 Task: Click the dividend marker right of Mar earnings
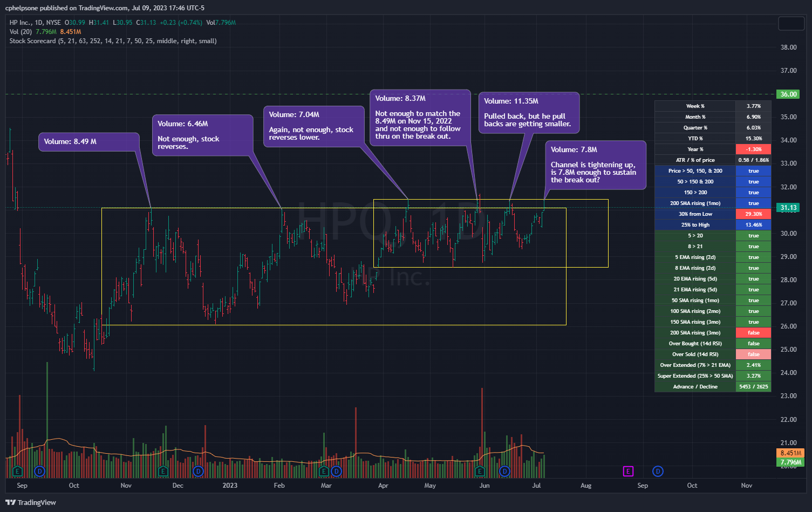point(336,471)
